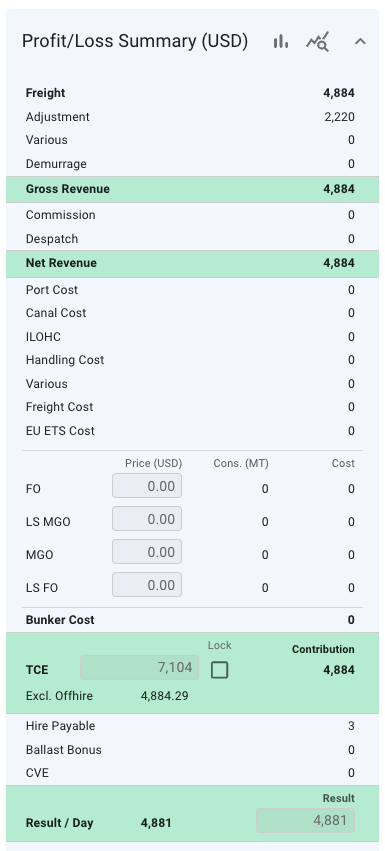
Task: Edit the MGO price field
Action: pyautogui.click(x=147, y=552)
